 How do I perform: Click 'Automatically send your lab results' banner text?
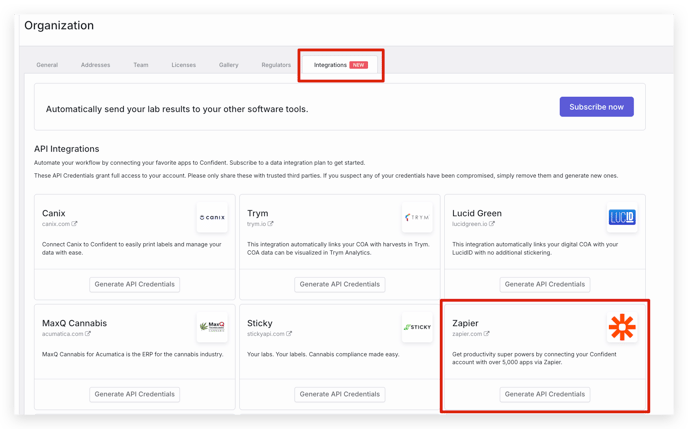177,109
